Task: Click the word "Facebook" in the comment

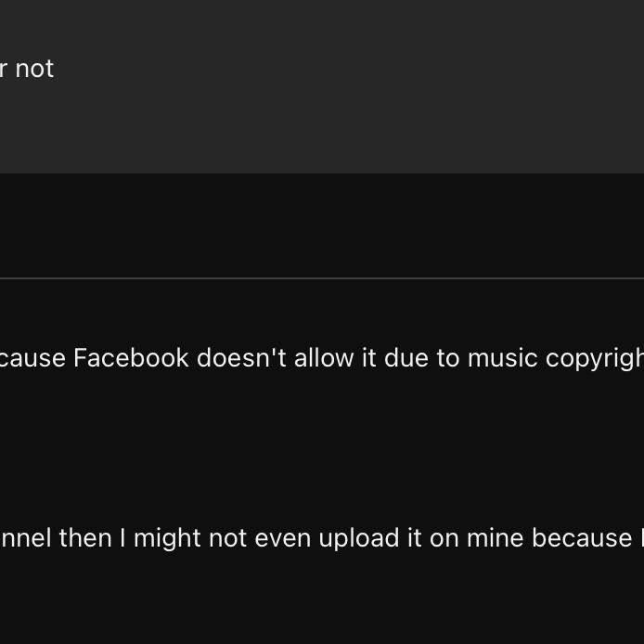Action: (131, 358)
